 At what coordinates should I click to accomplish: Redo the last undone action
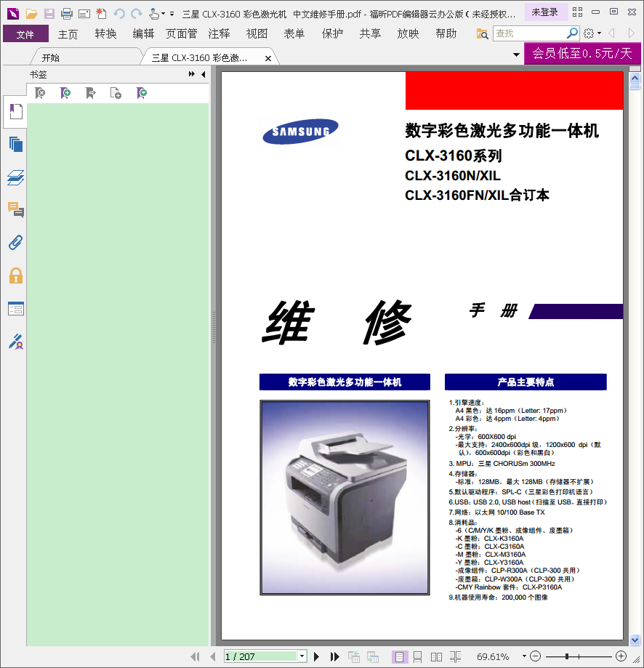coord(137,14)
